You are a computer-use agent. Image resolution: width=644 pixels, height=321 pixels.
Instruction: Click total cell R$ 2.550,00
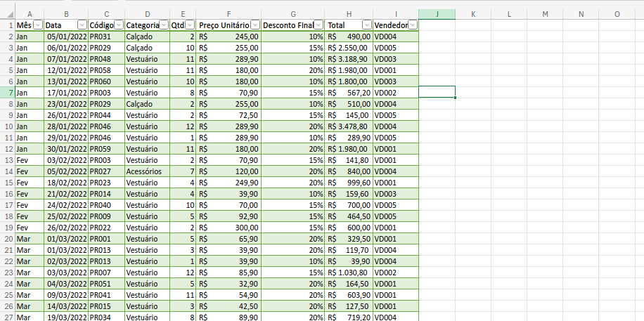click(x=349, y=48)
